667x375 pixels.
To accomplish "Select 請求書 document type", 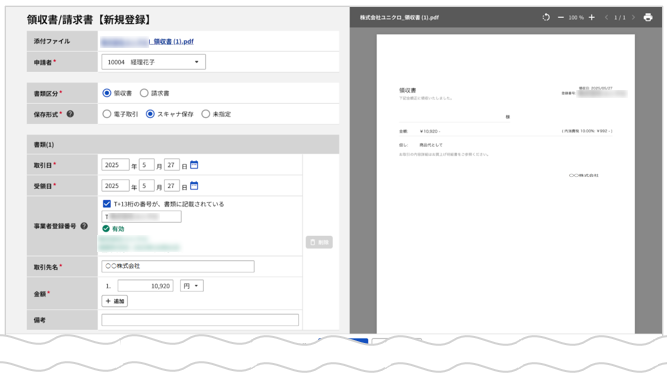I will coord(144,93).
